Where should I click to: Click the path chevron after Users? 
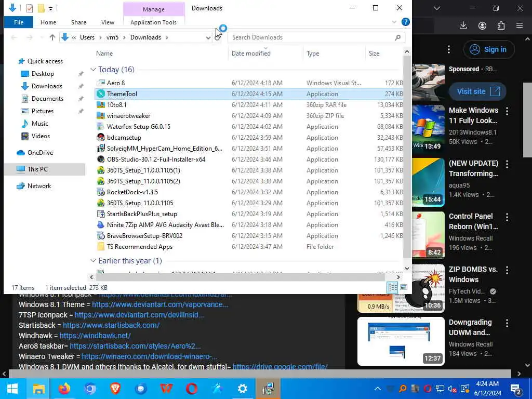[100, 37]
